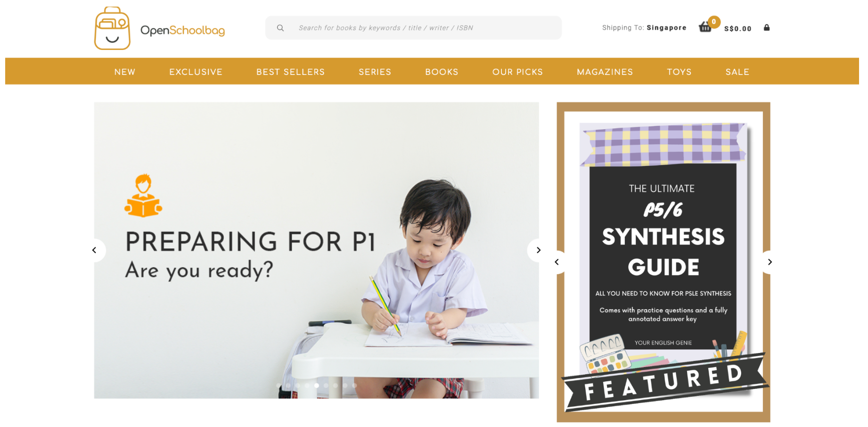Go to the SALE page
Viewport: 868px width, 427px height.
737,72
